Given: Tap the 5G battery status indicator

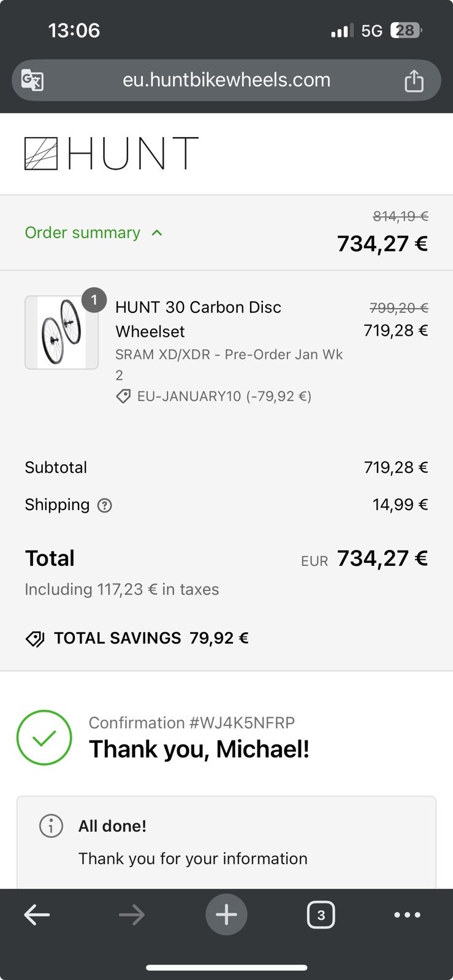Looking at the screenshot, I should (407, 30).
